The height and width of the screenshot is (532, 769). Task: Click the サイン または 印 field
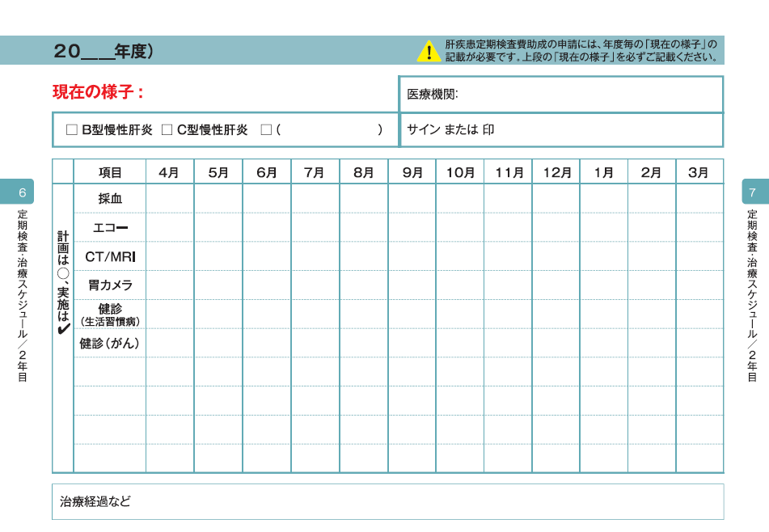tap(561, 130)
